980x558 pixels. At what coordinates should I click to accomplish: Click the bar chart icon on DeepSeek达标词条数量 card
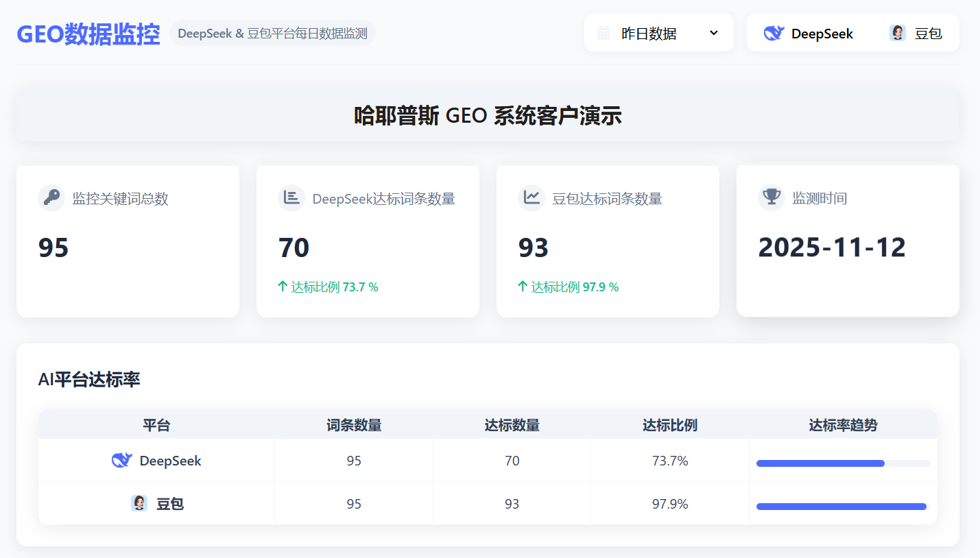point(291,197)
